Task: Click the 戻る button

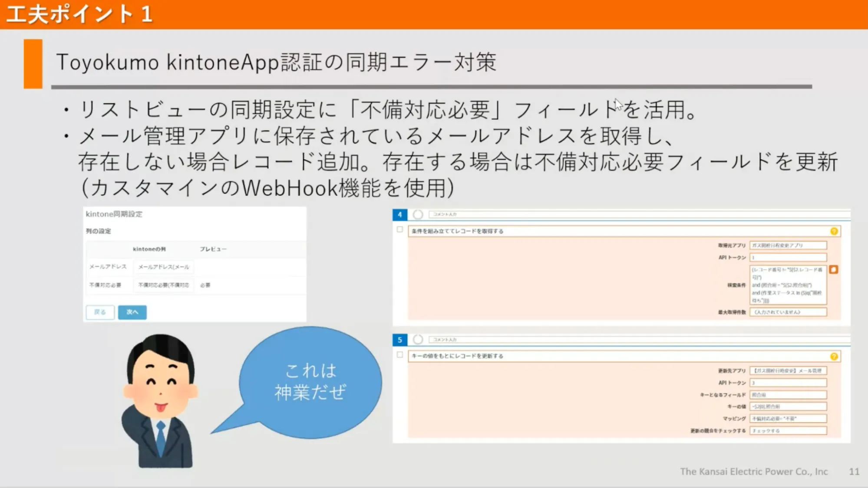Action: coord(100,312)
